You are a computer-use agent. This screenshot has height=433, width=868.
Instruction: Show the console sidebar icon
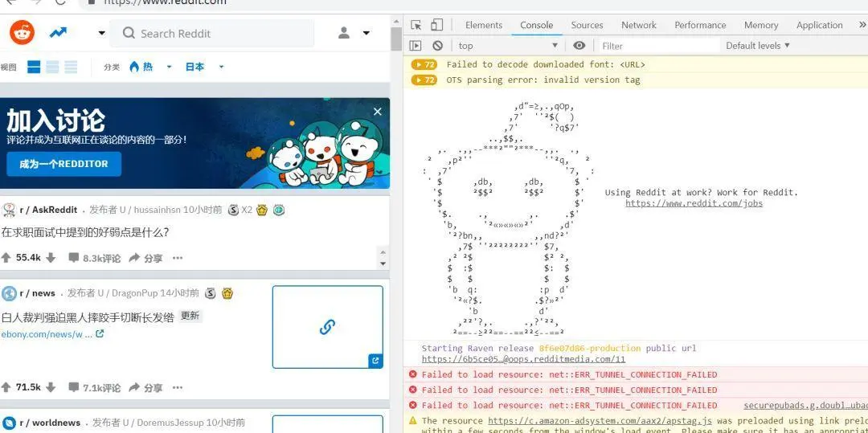click(416, 45)
